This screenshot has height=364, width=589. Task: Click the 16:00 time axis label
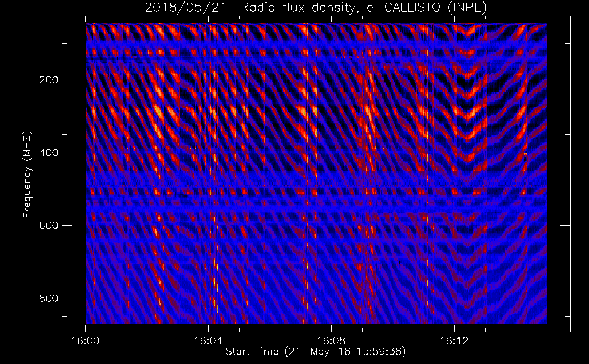point(85,341)
